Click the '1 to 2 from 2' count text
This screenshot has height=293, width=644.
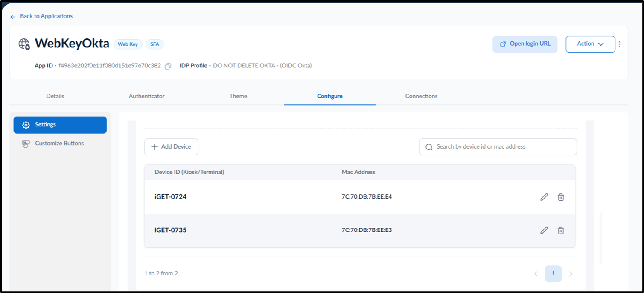(x=161, y=273)
